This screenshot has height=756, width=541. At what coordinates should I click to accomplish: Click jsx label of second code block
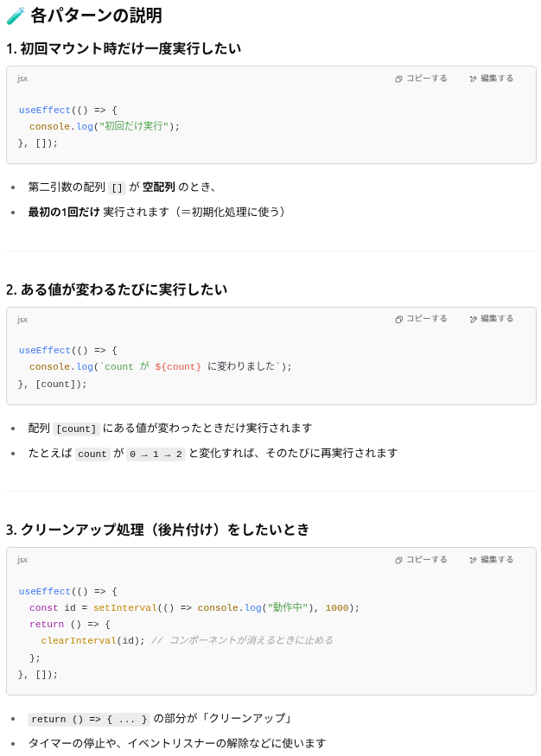click(x=22, y=319)
